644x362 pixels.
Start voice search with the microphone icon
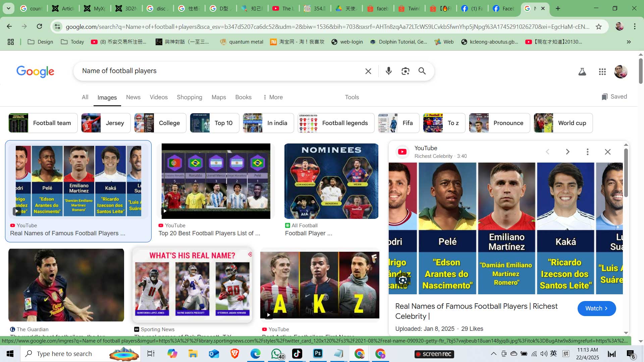tap(388, 71)
